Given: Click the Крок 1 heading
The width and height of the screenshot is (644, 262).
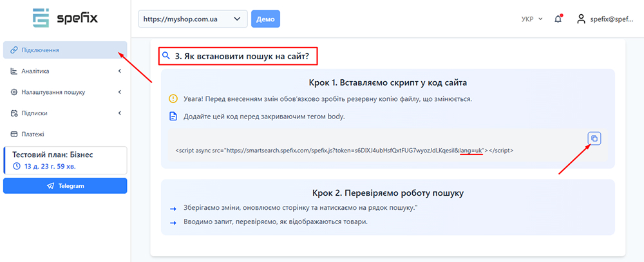Looking at the screenshot, I should click(x=388, y=82).
